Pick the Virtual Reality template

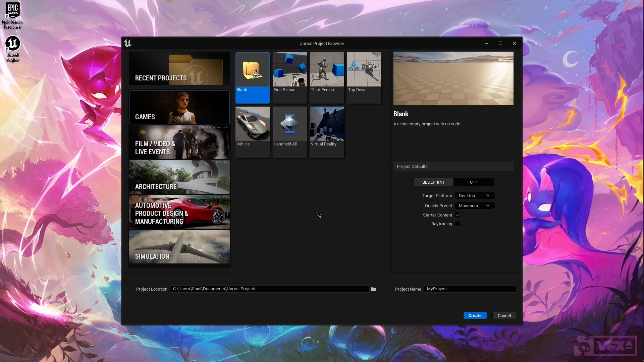click(327, 124)
